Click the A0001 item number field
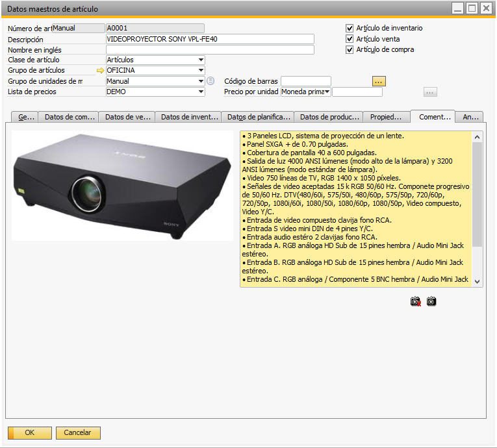 [155, 28]
